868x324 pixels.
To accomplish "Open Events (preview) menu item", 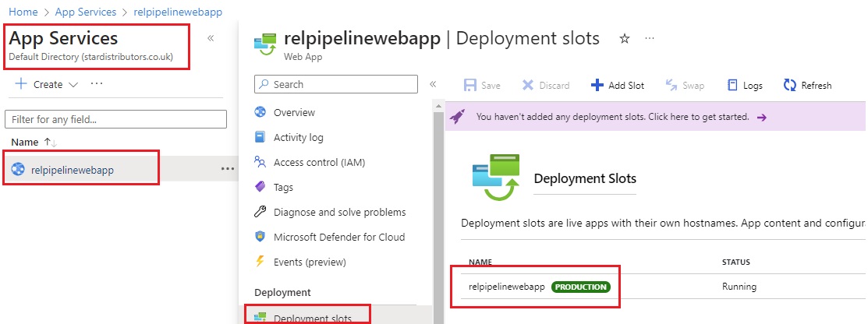I will pyautogui.click(x=310, y=262).
